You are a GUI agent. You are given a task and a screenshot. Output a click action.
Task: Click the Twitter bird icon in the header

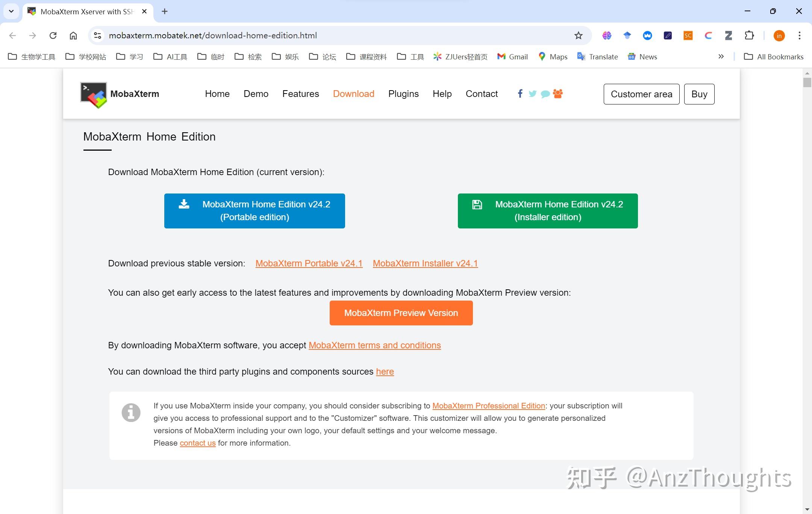point(532,94)
